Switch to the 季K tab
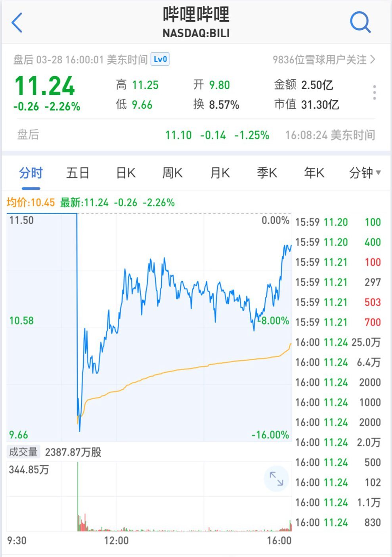The image size is (392, 557). click(x=267, y=173)
